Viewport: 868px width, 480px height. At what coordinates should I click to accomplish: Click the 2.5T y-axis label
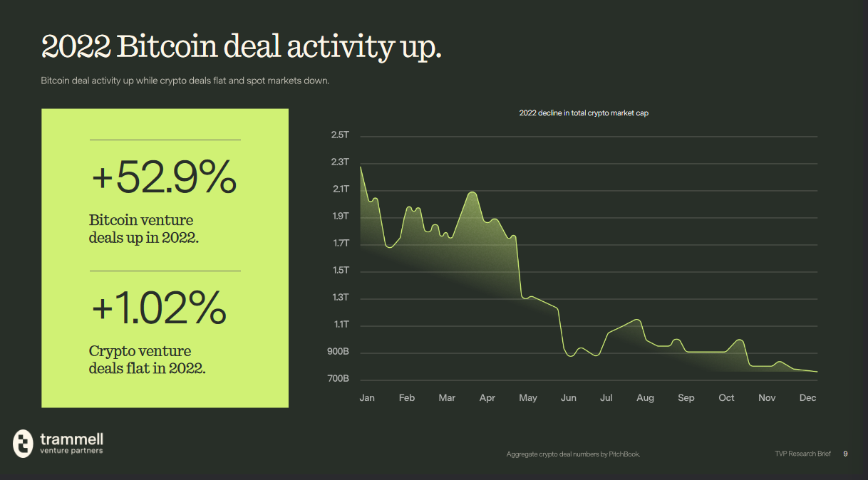tap(340, 135)
